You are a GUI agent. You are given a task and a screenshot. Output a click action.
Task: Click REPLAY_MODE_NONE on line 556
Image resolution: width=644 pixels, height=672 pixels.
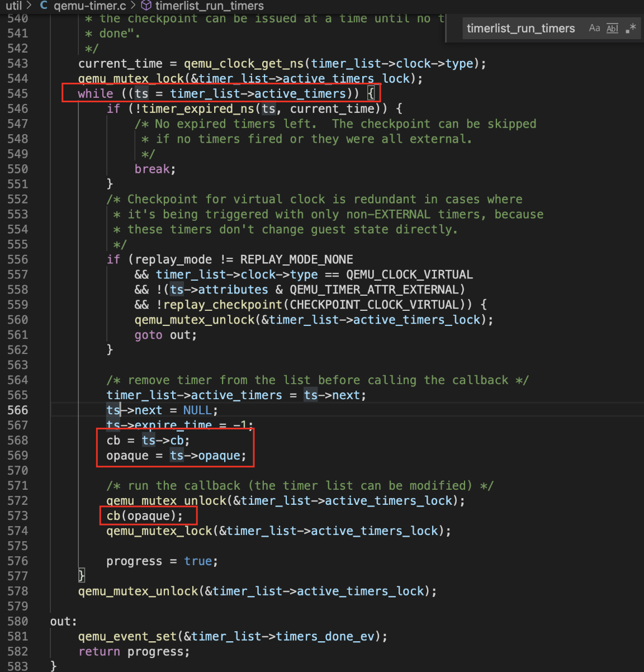[297, 259]
